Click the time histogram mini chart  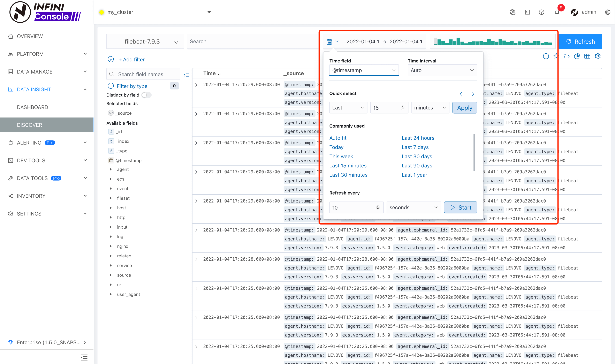493,41
